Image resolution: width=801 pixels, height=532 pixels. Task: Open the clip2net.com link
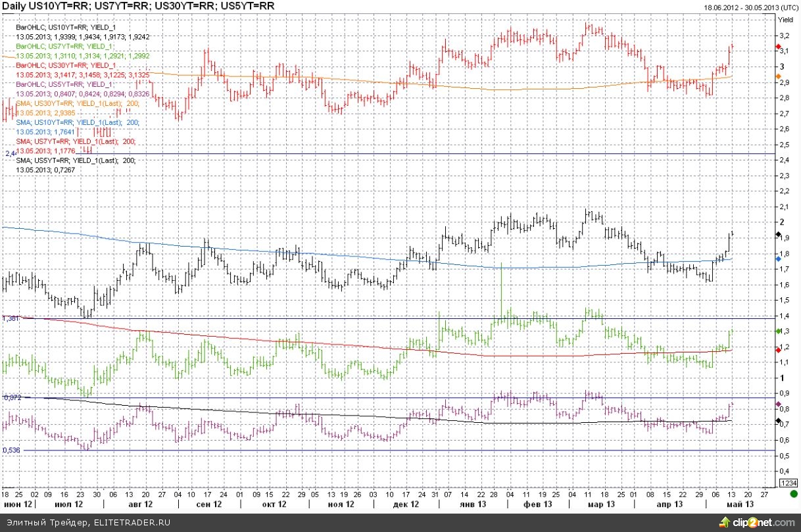(764, 522)
